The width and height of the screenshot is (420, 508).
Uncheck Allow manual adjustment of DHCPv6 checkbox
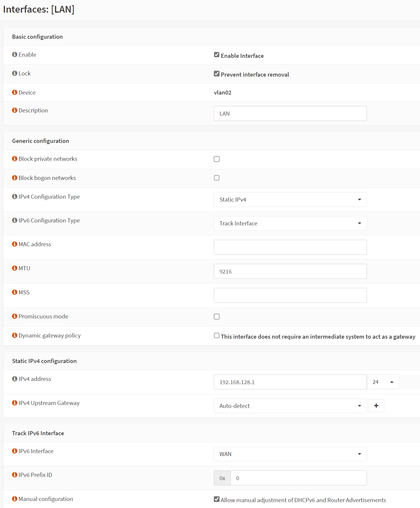point(217,499)
